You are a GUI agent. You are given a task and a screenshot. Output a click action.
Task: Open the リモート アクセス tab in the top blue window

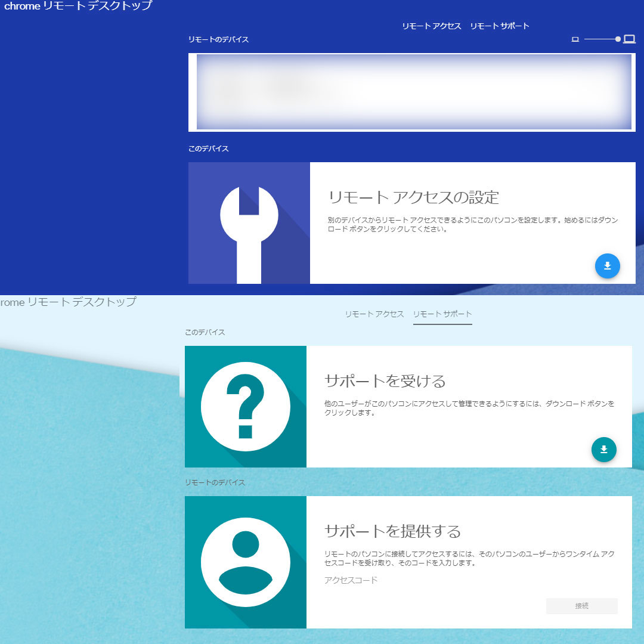pos(431,26)
